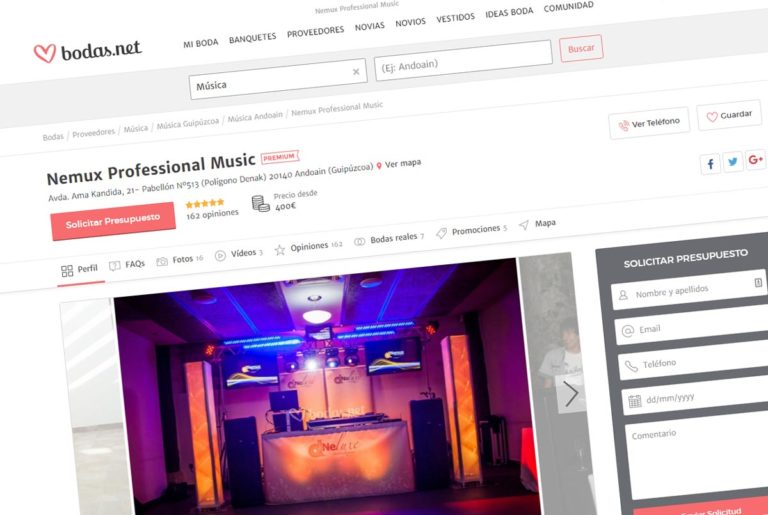
Task: Click the Nemux Professional Music heading
Action: coord(151,169)
